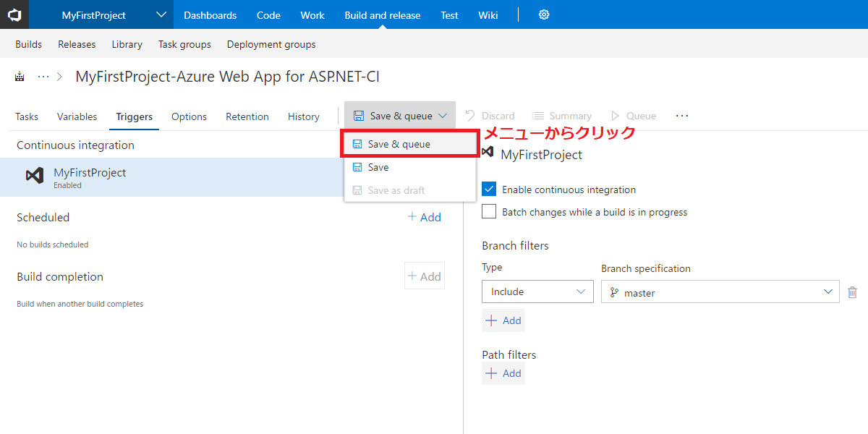Open the master branch specification dropdown
Image resolution: width=868 pixels, height=434 pixels.
click(x=720, y=292)
